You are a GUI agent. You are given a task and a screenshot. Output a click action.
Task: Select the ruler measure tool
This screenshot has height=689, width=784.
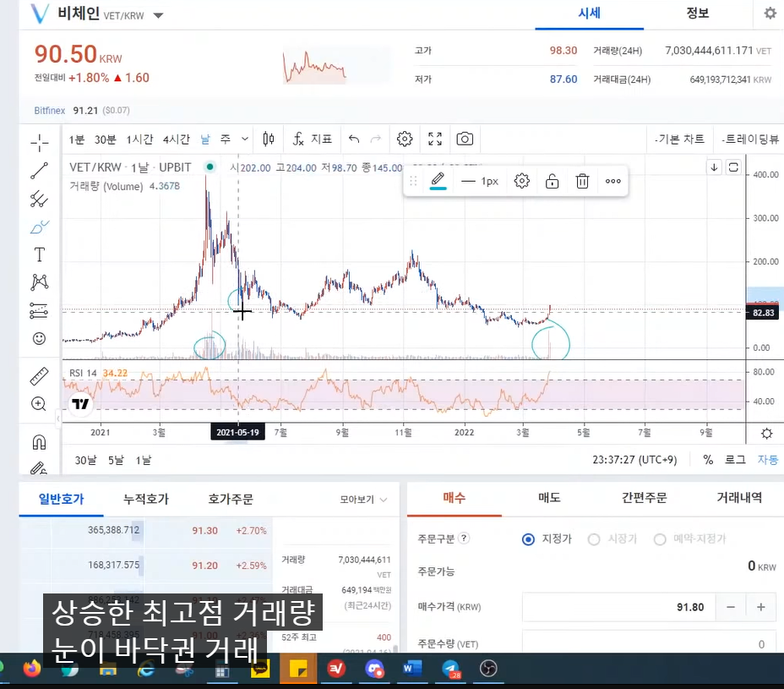[39, 375]
